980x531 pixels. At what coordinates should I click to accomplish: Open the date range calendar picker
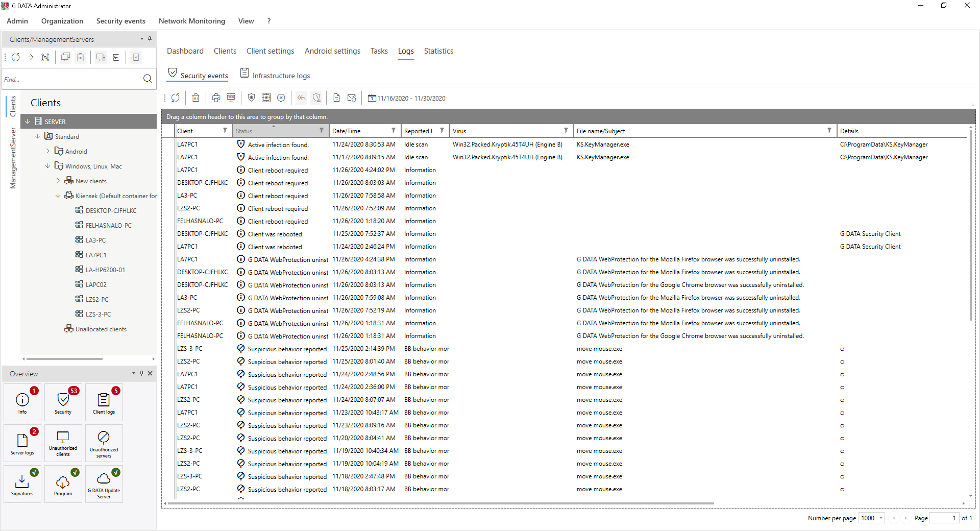tap(407, 98)
